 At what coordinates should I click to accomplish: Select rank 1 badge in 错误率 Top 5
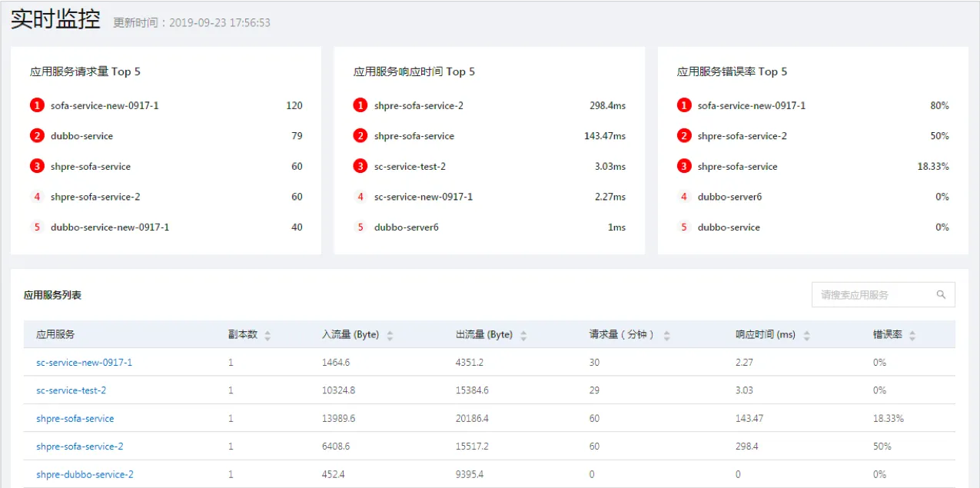[684, 105]
